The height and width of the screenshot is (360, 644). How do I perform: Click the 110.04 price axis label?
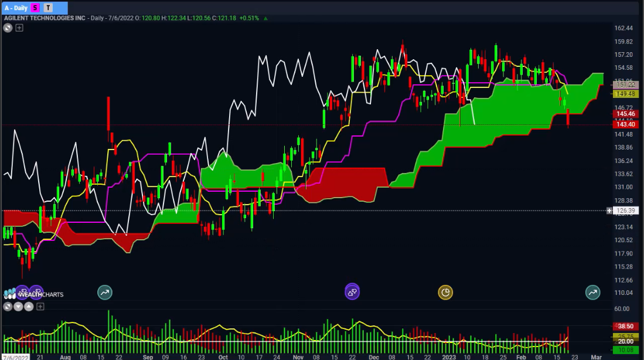623,293
